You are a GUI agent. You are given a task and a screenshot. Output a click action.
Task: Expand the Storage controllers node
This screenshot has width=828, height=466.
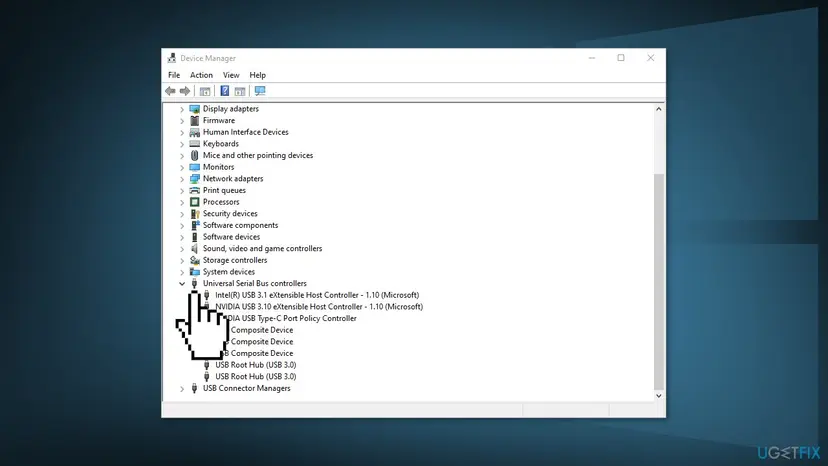(x=182, y=260)
